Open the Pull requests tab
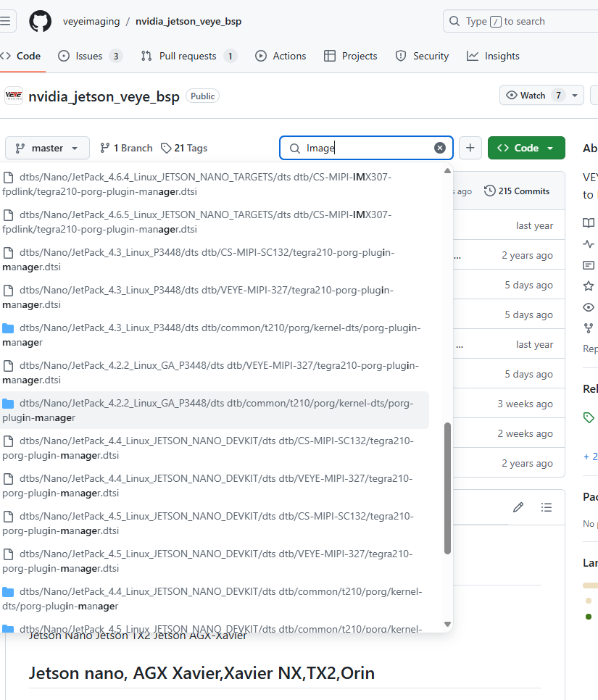This screenshot has width=598, height=700. [x=188, y=56]
